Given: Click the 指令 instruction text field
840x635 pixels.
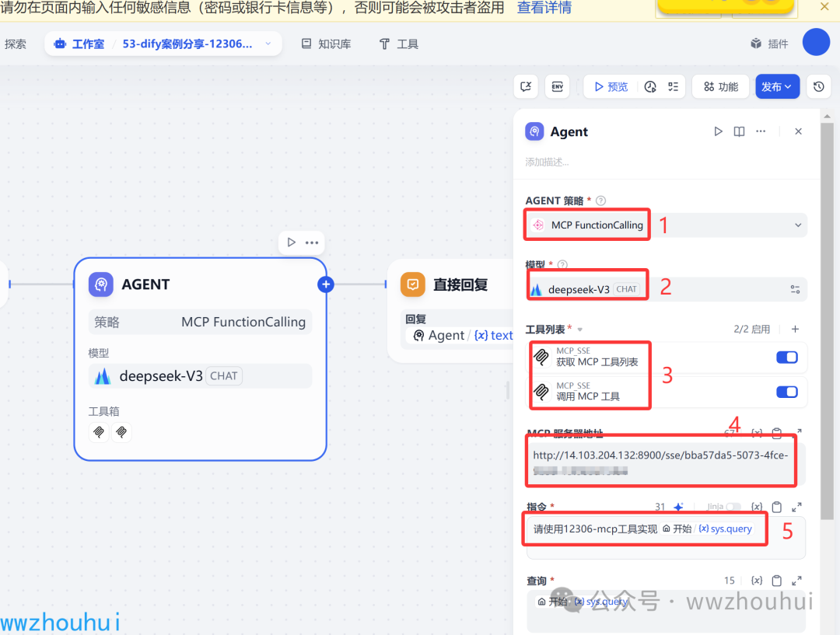Looking at the screenshot, I should (666, 538).
